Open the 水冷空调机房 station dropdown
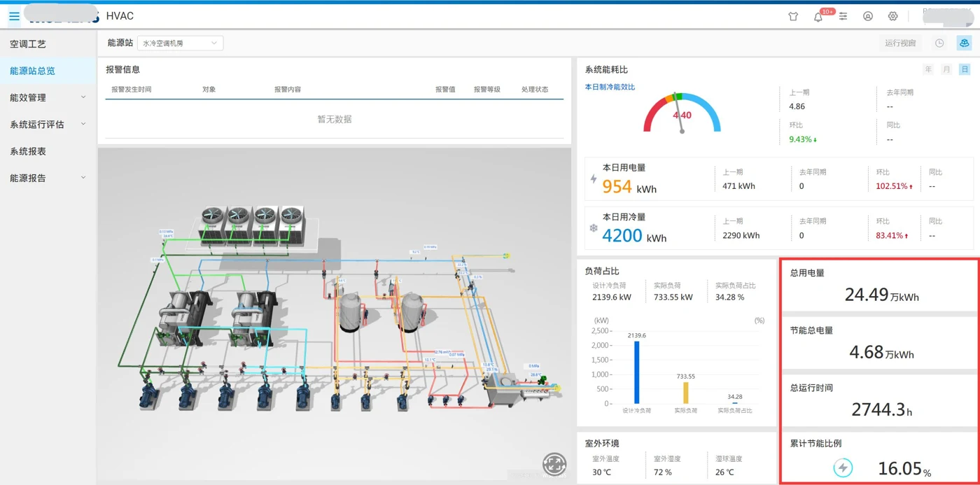The width and height of the screenshot is (980, 485). [x=180, y=43]
